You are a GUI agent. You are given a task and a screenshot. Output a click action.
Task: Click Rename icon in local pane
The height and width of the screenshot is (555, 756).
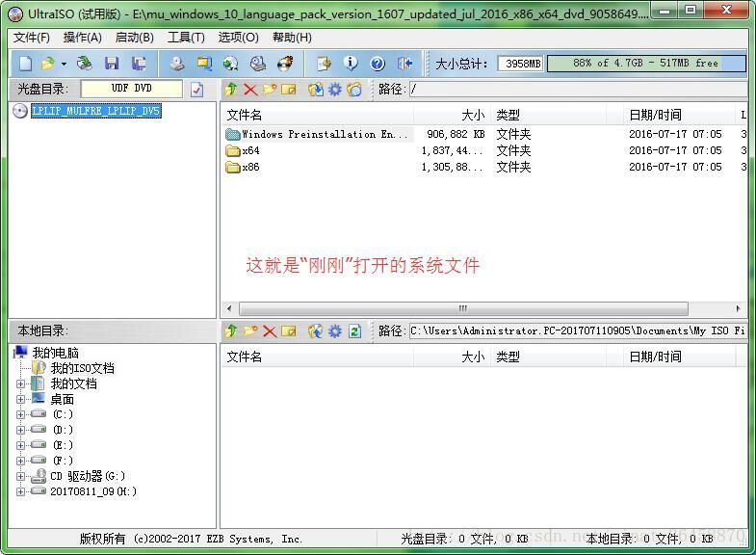(288, 331)
